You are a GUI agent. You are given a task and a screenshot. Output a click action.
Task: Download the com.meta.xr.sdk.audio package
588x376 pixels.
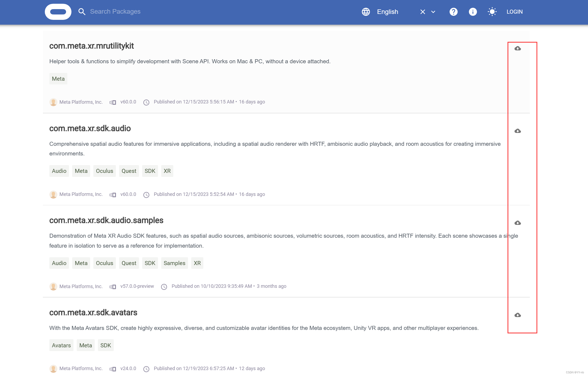point(517,131)
